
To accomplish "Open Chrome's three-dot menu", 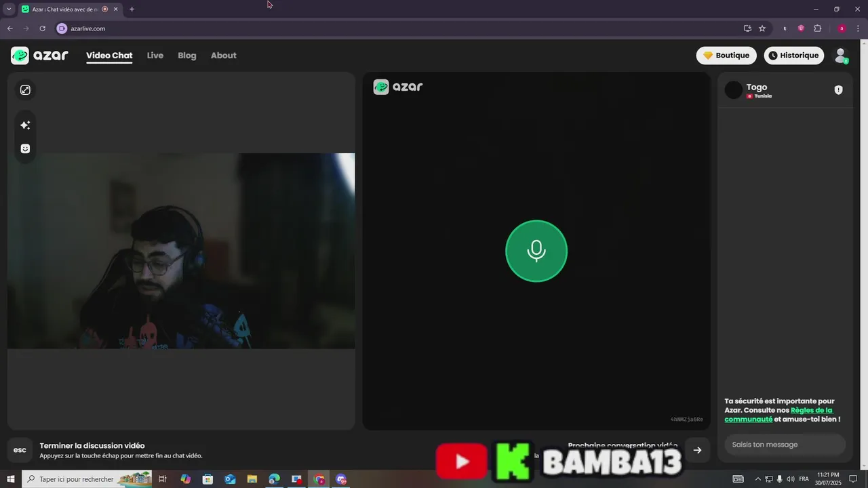I will (859, 28).
